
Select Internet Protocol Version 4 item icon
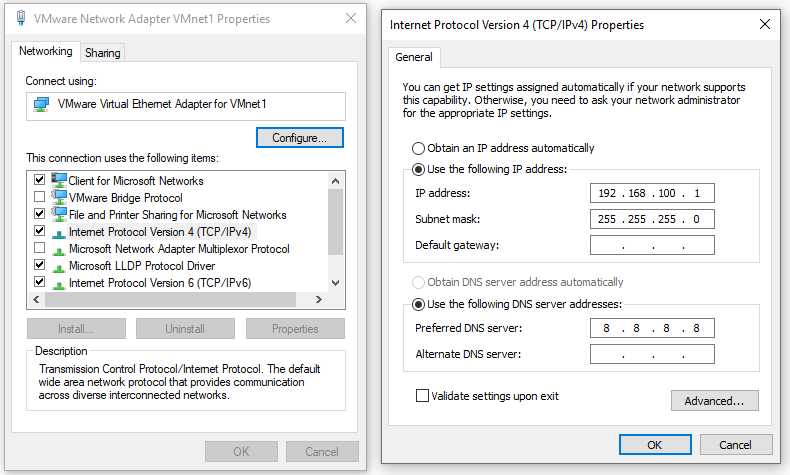pyautogui.click(x=59, y=233)
